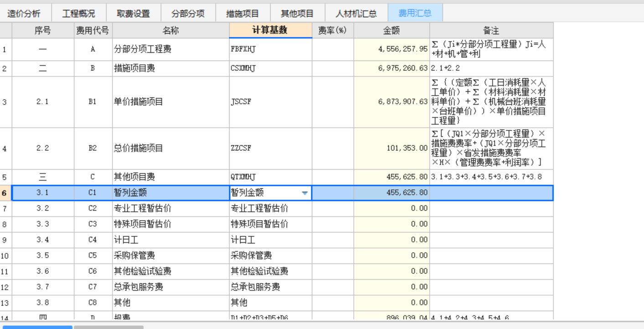The width and height of the screenshot is (644, 329).
Task: Select the 采购保管费 name cell
Action: coord(171,256)
